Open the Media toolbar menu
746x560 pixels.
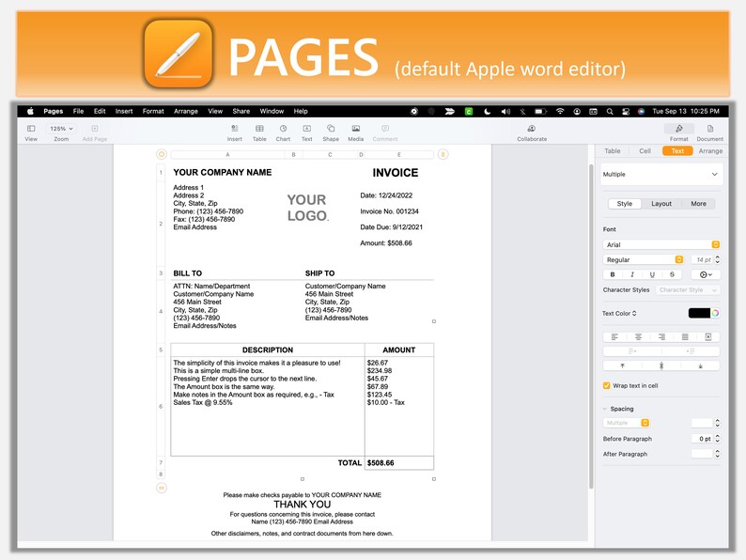coord(355,129)
